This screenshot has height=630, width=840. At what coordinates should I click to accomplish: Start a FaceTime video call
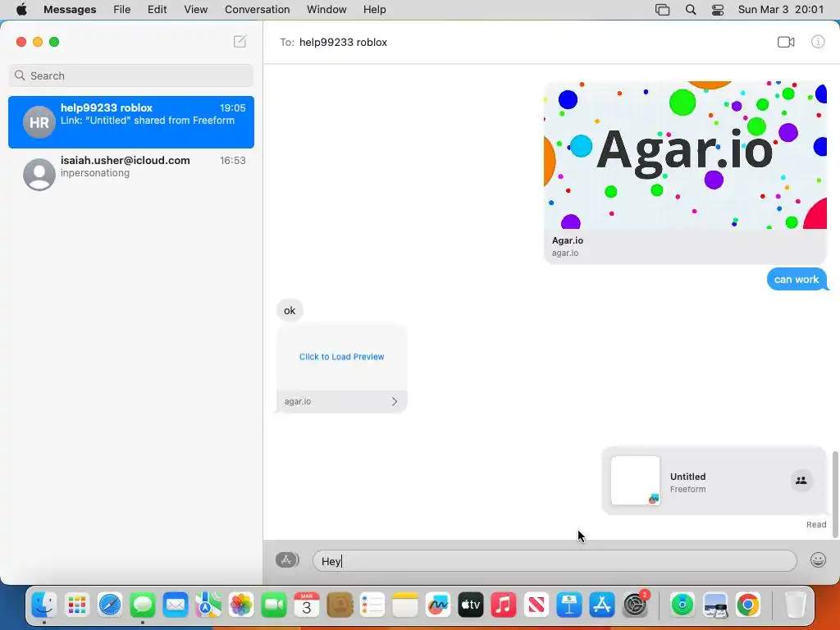coord(786,42)
